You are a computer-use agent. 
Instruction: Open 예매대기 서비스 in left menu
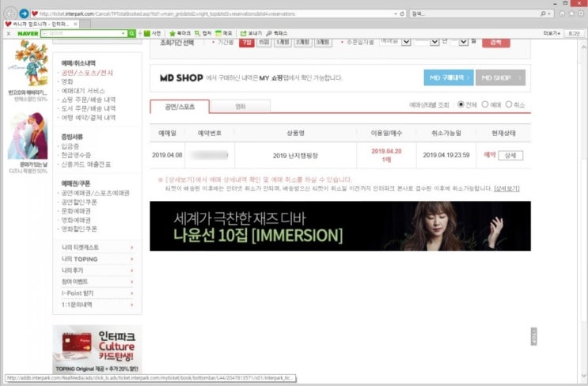pyautogui.click(x=83, y=91)
